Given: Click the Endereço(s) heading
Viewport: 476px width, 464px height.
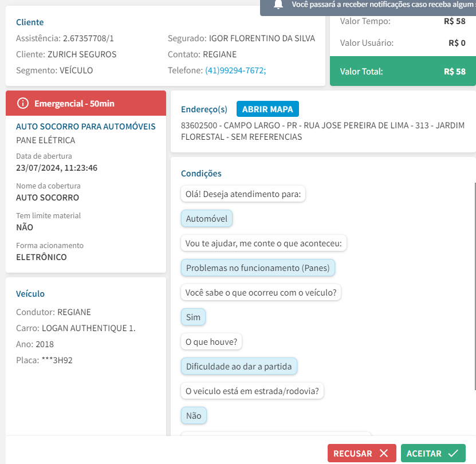Looking at the screenshot, I should (204, 109).
